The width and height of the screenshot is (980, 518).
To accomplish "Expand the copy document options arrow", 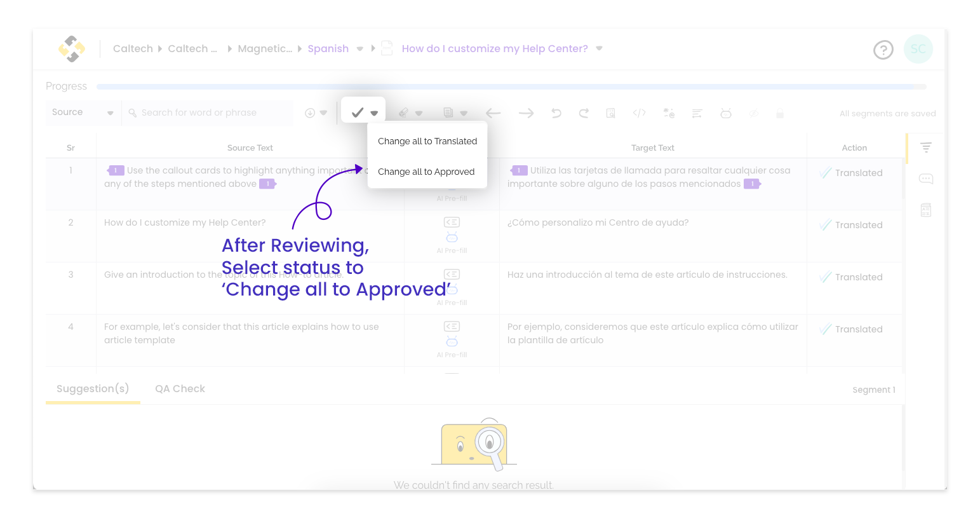I will pyautogui.click(x=464, y=113).
